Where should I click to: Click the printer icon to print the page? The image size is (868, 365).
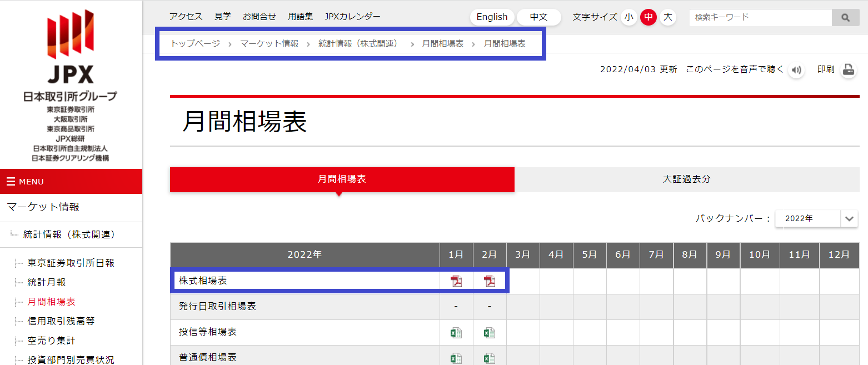coord(848,69)
